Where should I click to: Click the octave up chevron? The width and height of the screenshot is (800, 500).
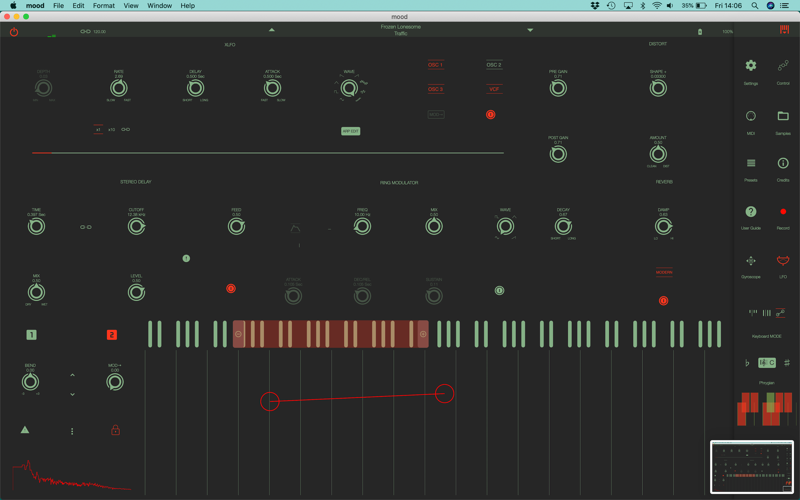72,375
